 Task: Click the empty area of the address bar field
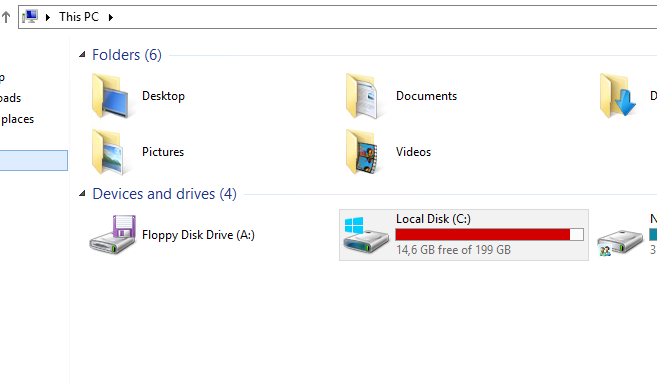(x=385, y=17)
